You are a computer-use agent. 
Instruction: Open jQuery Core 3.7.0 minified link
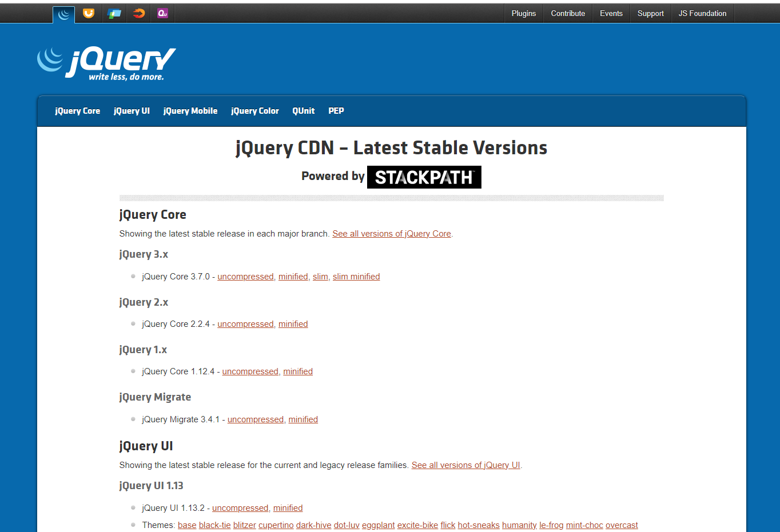coord(293,277)
